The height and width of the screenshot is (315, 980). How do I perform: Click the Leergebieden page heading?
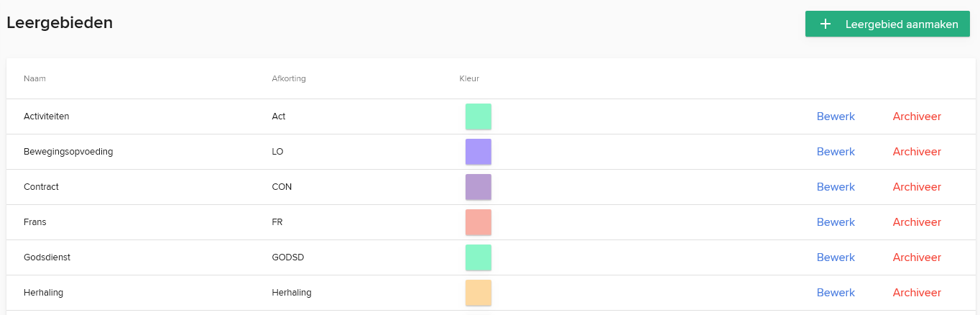tap(60, 23)
